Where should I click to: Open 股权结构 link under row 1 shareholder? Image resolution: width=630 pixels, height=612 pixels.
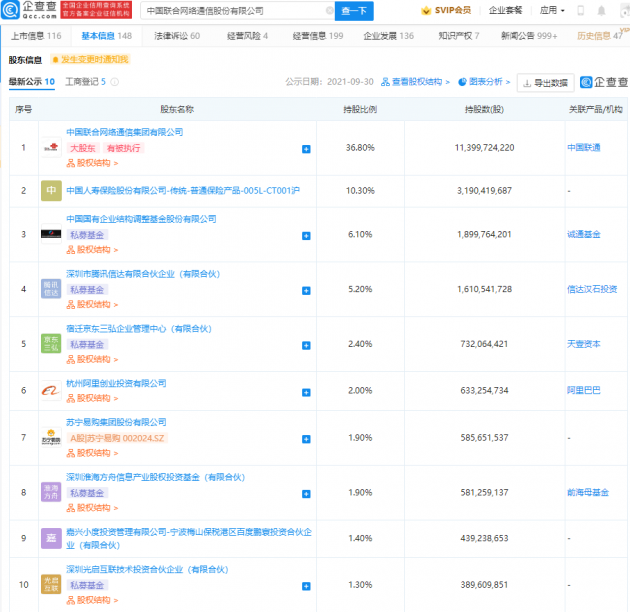pos(92,163)
